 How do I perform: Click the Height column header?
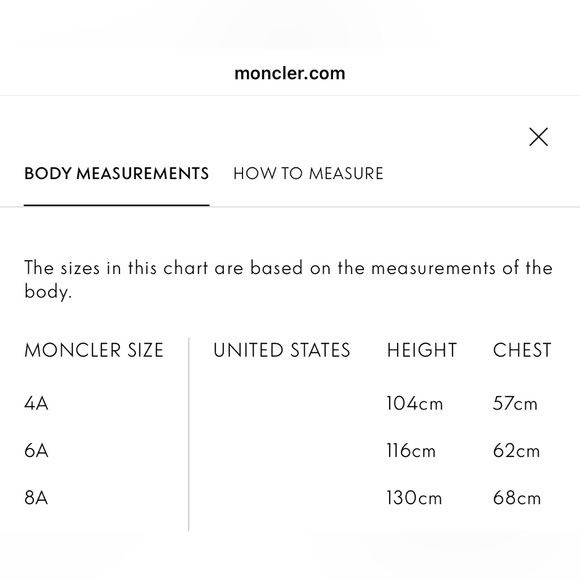tap(422, 350)
